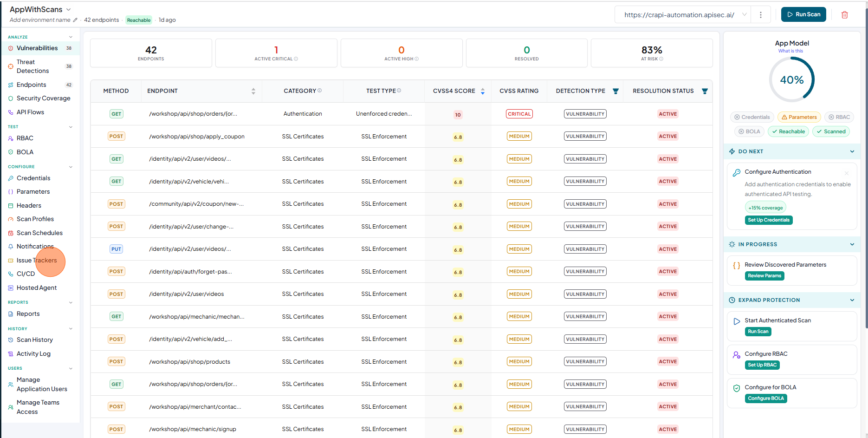Open Issue Trackers in sidebar
This screenshot has height=438, width=868.
37,260
